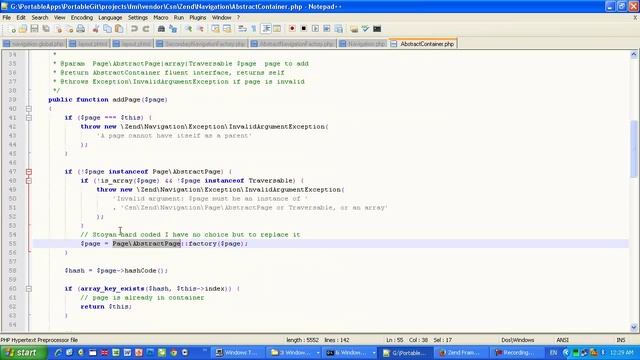Image resolution: width=640 pixels, height=360 pixels.
Task: Open the question mark help menu
Action: pyautogui.click(x=238, y=18)
